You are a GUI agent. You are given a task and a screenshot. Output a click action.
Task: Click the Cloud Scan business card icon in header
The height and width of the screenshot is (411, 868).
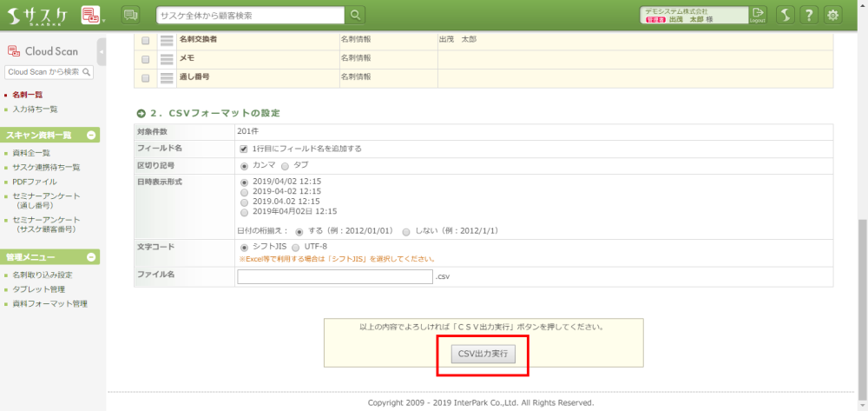tap(90, 15)
